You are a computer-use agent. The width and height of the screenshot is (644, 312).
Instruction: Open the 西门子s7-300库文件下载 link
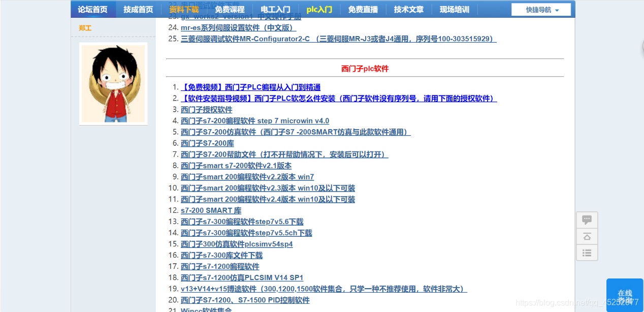(x=222, y=255)
